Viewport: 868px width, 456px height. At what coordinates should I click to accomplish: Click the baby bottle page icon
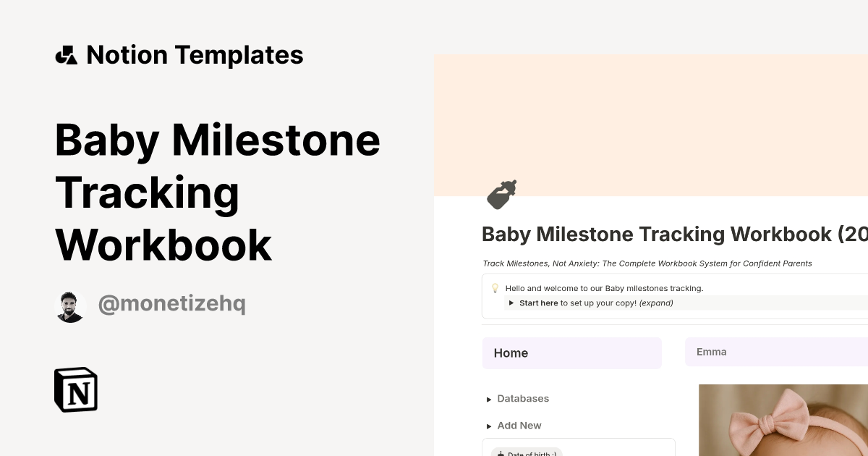[502, 193]
